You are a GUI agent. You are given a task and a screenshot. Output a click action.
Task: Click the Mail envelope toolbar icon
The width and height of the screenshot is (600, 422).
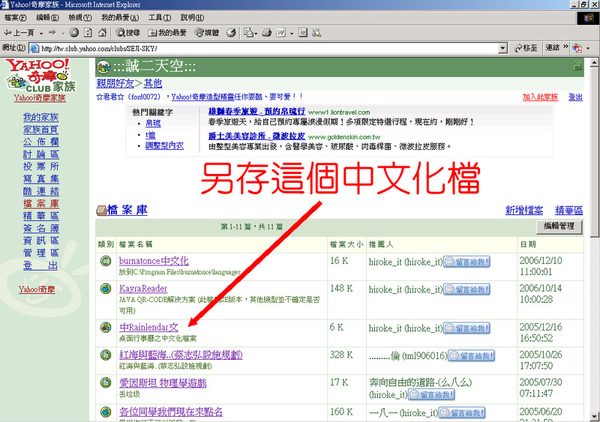[x=248, y=33]
